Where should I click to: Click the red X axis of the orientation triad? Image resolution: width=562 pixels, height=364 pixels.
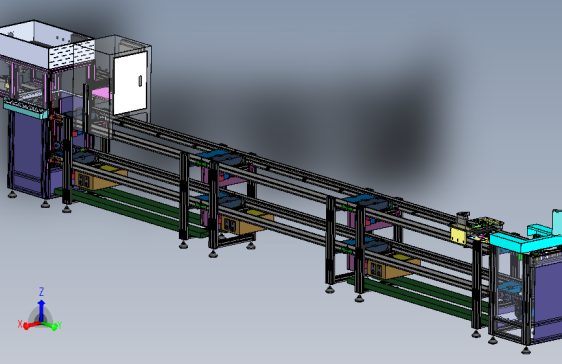point(32,325)
